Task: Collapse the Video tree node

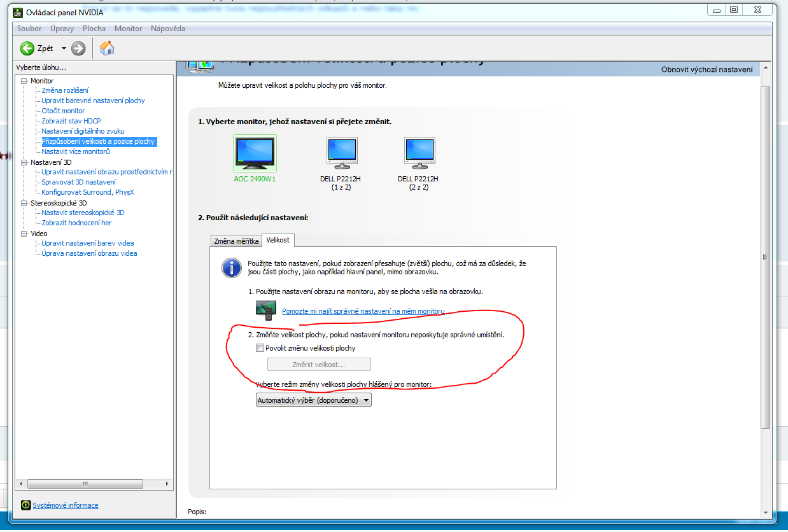Action: click(x=24, y=234)
